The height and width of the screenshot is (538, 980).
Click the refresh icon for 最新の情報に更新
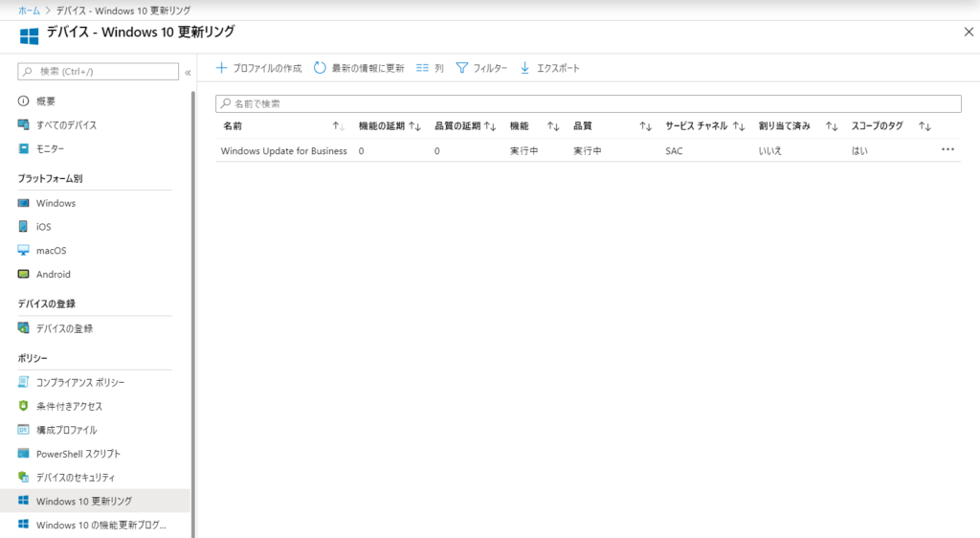tap(320, 67)
